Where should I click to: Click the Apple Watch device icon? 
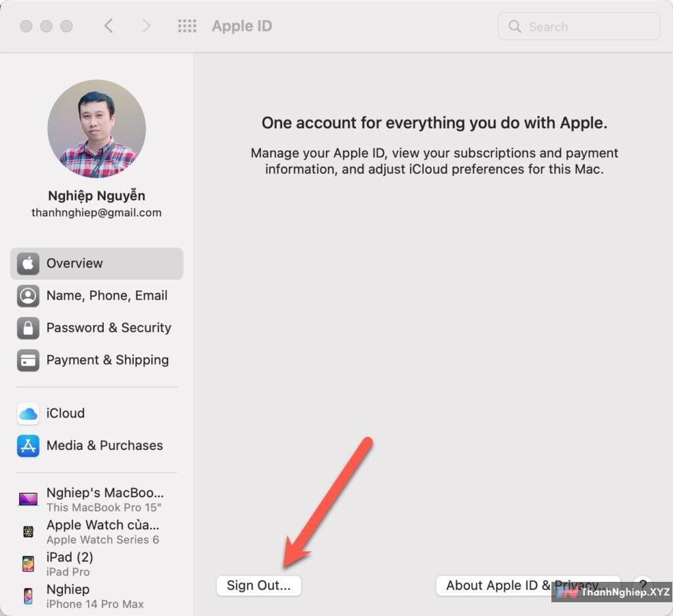point(28,531)
